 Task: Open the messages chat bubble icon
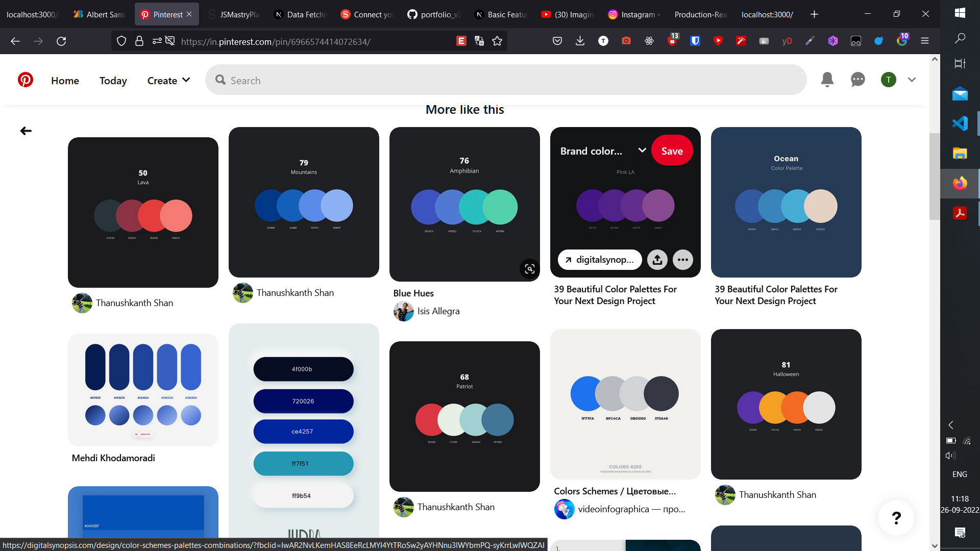(x=857, y=80)
